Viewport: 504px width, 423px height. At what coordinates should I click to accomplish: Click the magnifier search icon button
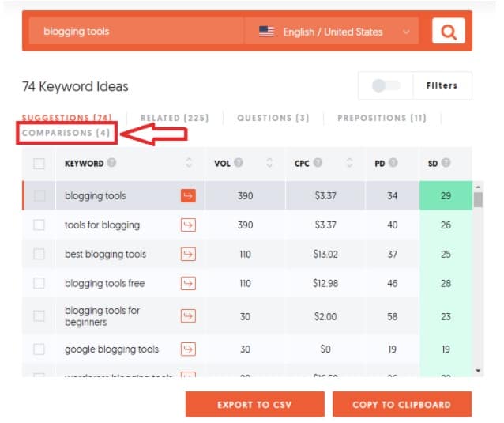448,31
